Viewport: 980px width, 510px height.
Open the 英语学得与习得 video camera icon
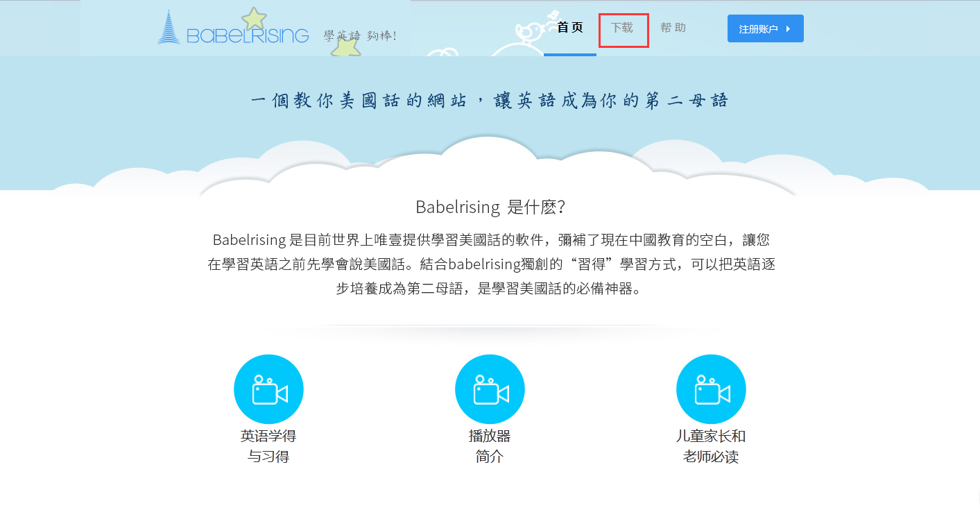(268, 389)
